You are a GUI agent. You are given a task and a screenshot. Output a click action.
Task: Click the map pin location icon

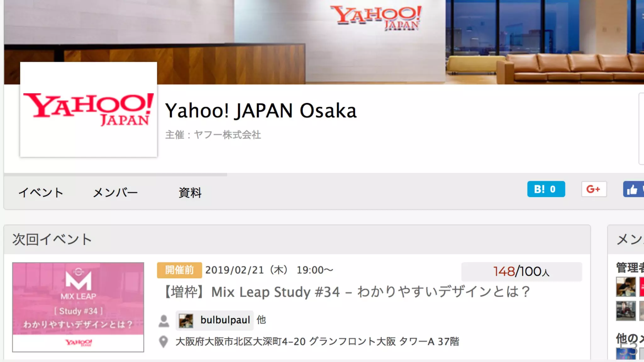coord(164,342)
